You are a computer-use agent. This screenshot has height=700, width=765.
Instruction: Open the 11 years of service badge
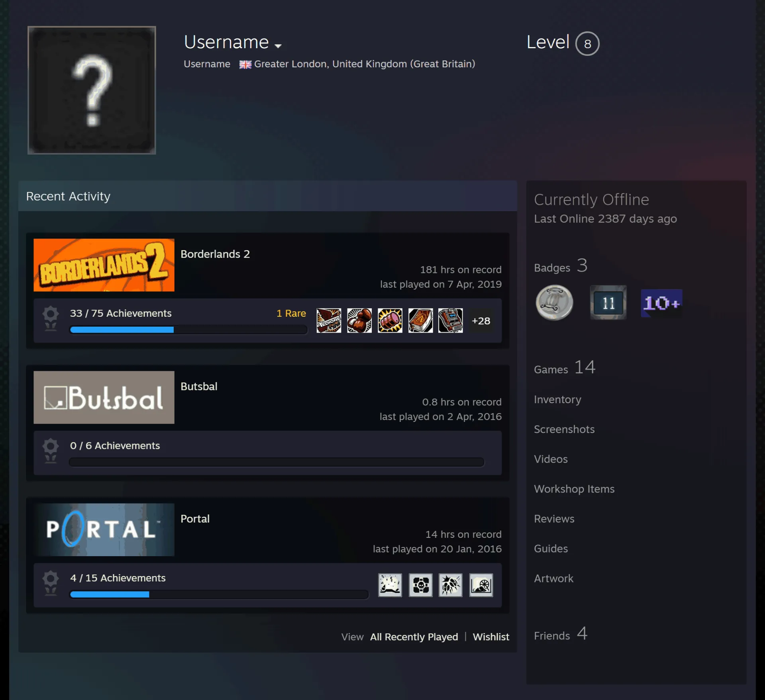tap(608, 303)
